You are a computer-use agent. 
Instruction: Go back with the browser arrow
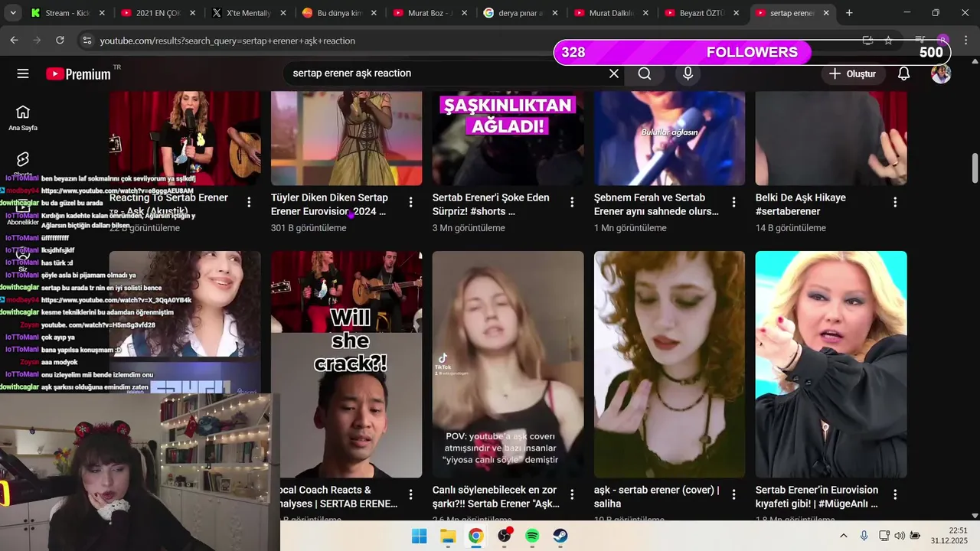(x=14, y=41)
